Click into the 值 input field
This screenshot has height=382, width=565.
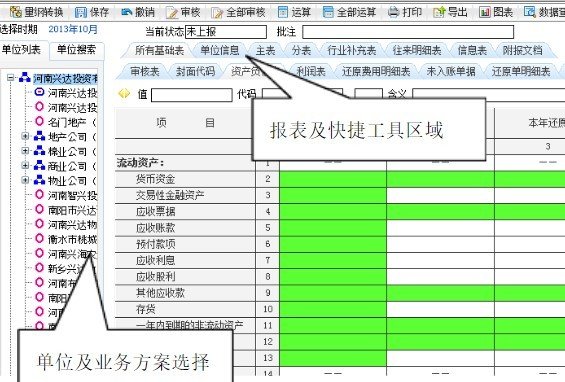point(192,95)
